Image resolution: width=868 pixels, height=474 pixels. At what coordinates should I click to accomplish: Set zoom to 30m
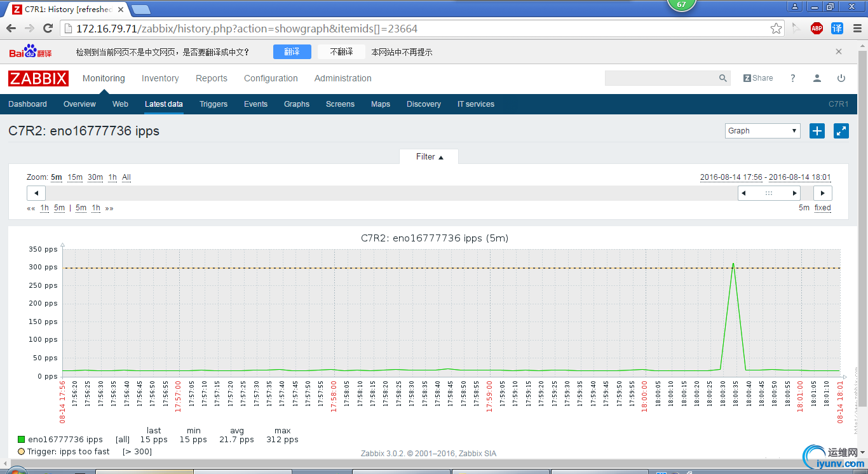click(x=95, y=177)
